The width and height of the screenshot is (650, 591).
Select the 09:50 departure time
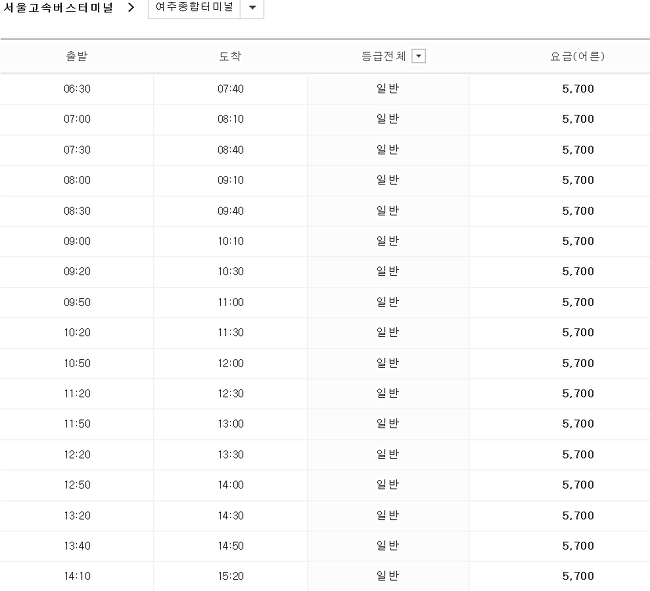click(x=77, y=302)
